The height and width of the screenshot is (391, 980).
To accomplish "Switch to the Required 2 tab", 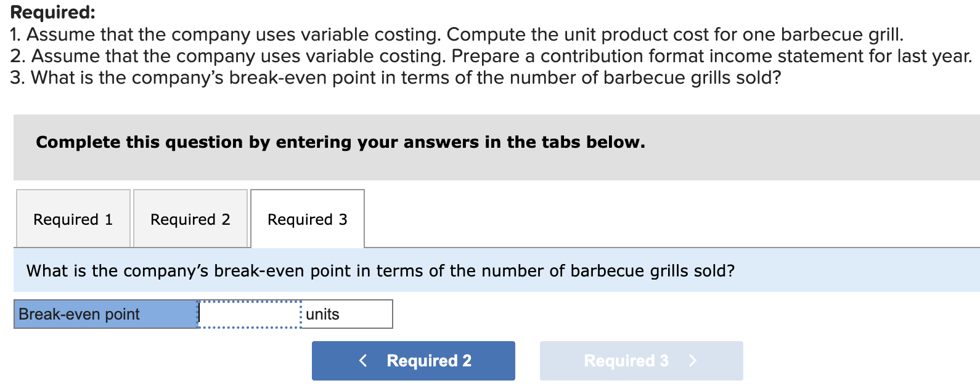I will 190,219.
